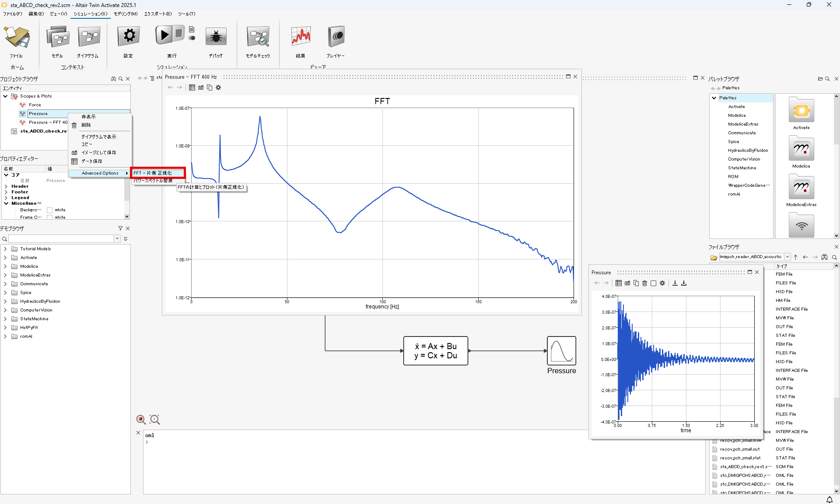The height and width of the screenshot is (504, 840).
Task: Open demo browser search dropdown arrow
Action: [117, 239]
